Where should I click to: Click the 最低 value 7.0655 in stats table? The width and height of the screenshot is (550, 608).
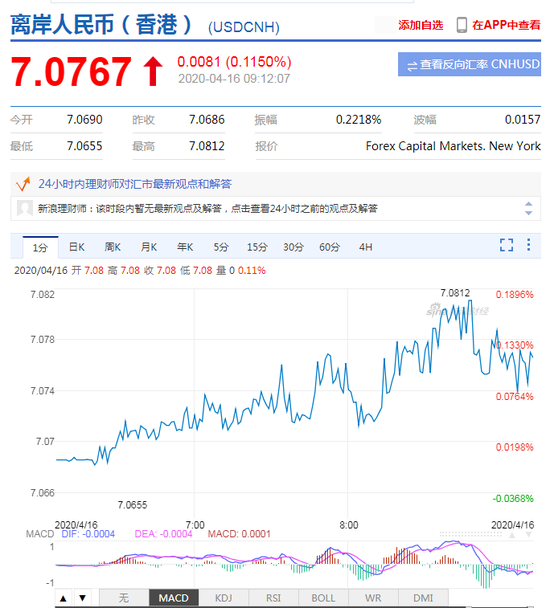coord(85,146)
